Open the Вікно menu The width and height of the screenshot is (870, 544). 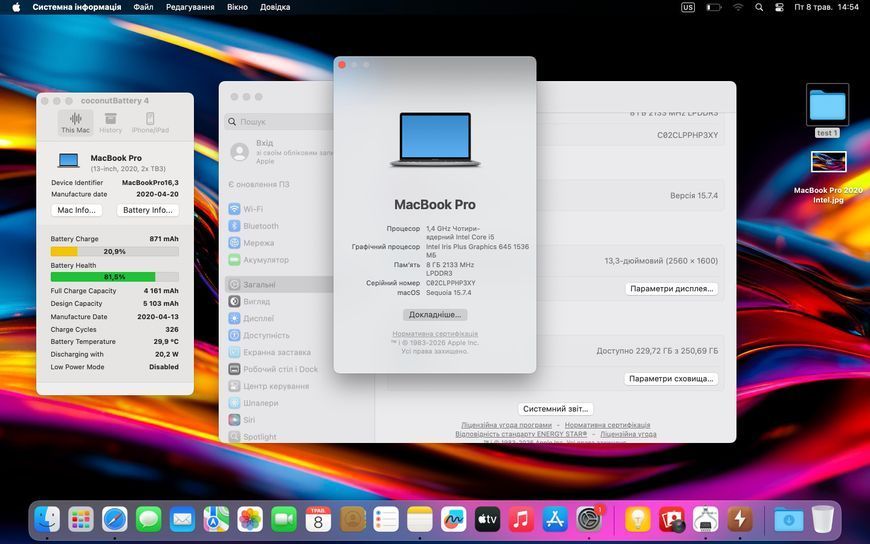point(237,7)
